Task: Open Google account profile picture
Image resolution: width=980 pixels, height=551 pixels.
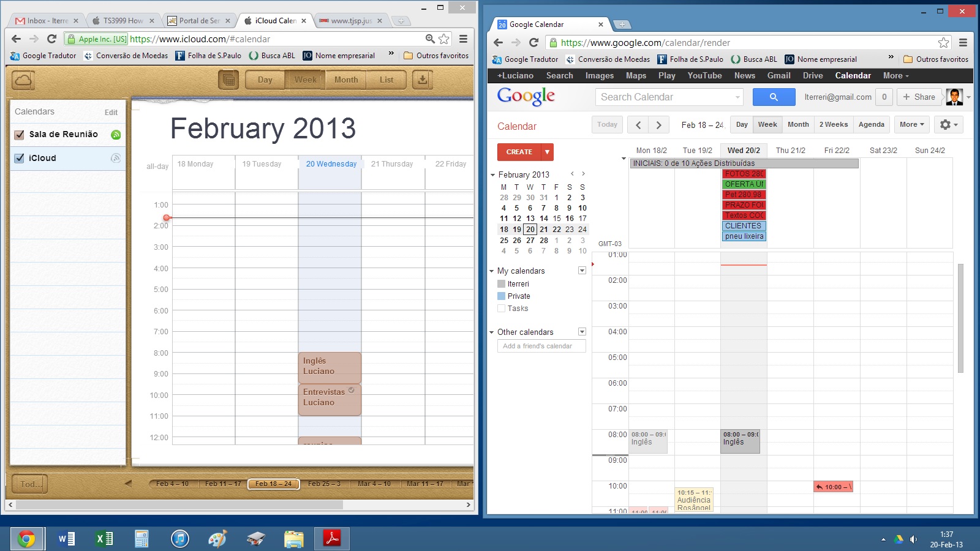Action: click(x=954, y=97)
